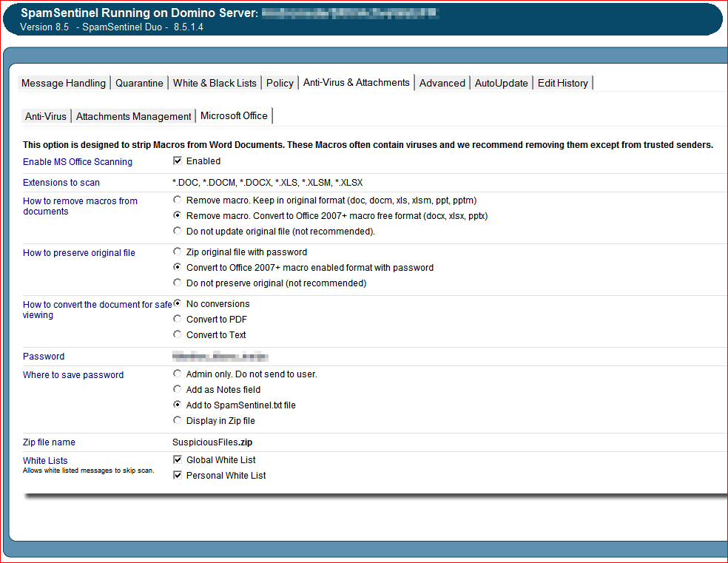Click the Password label
Image resolution: width=728 pixels, height=563 pixels.
click(x=44, y=357)
